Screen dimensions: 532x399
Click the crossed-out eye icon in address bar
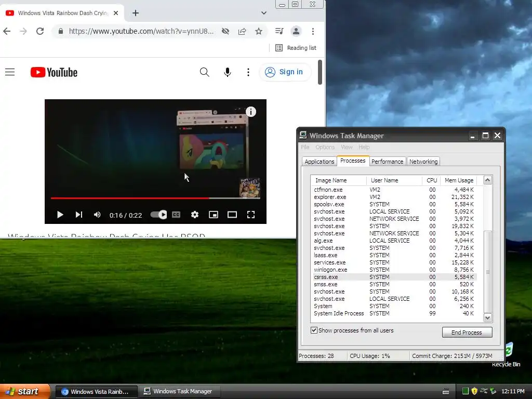tap(225, 31)
